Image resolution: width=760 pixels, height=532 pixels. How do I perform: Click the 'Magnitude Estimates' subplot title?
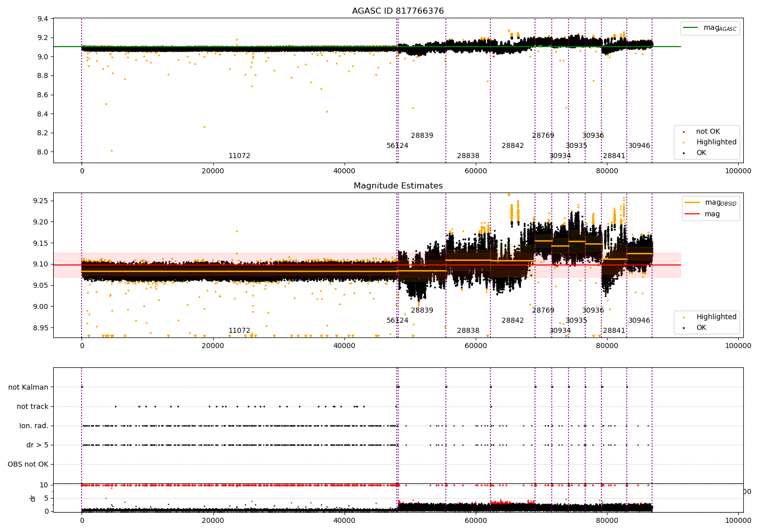click(398, 186)
